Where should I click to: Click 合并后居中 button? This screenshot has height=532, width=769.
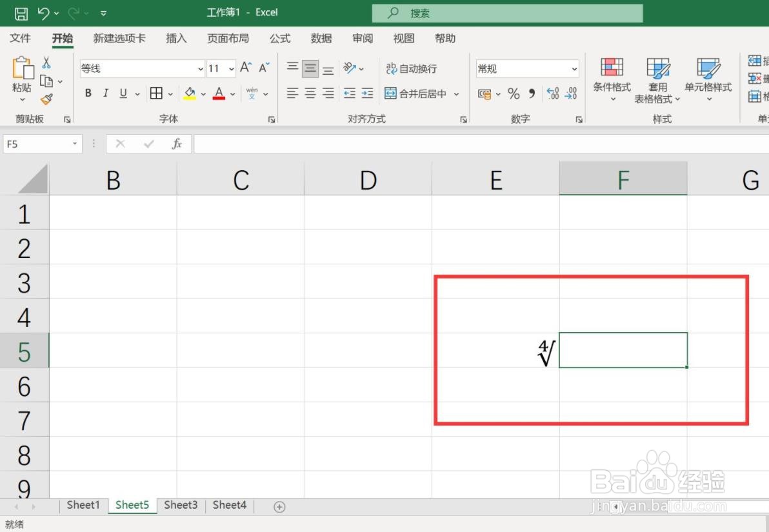tap(415, 93)
